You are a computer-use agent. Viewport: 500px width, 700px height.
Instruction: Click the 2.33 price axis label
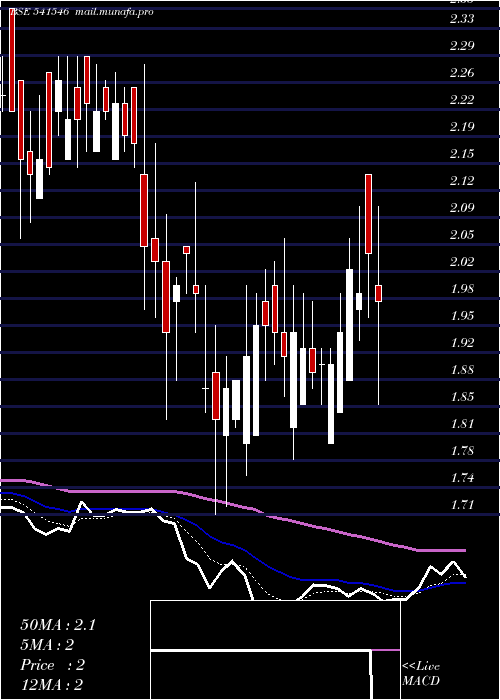tap(462, 19)
